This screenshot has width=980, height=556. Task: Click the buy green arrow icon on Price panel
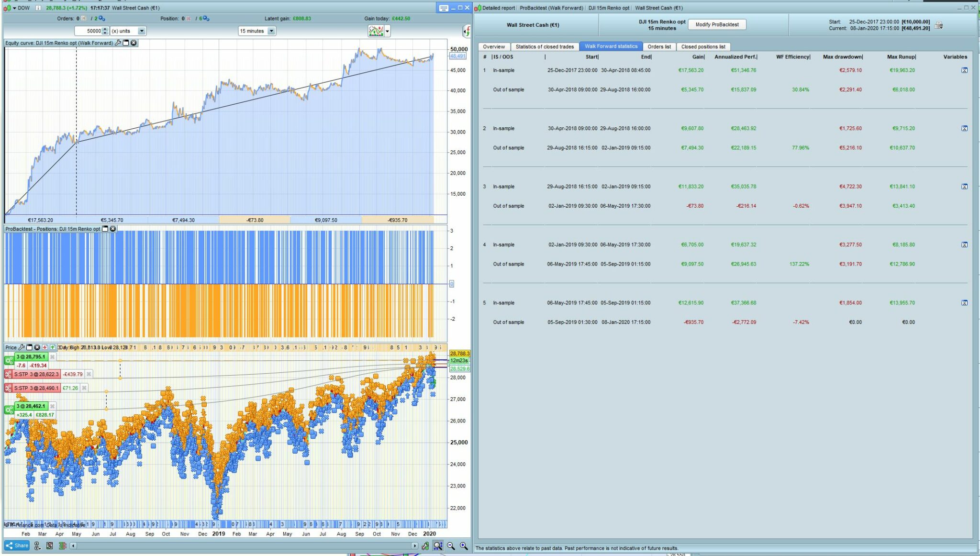53,347
